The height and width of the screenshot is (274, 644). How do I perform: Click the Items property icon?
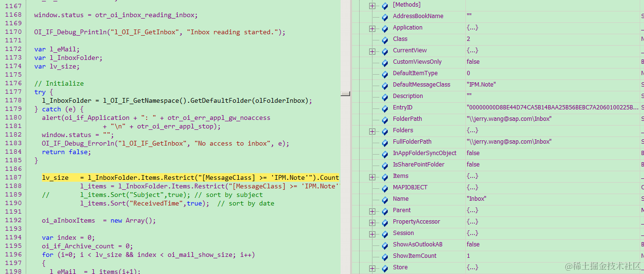(385, 176)
